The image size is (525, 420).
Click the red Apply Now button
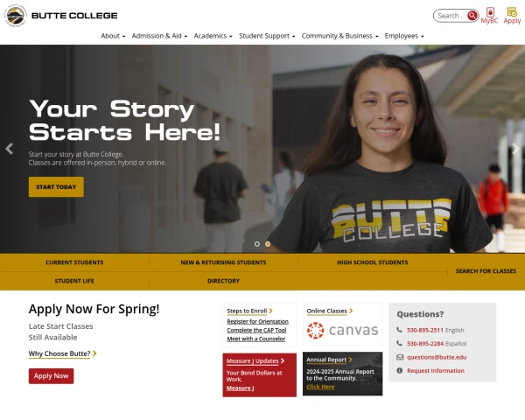click(x=52, y=375)
